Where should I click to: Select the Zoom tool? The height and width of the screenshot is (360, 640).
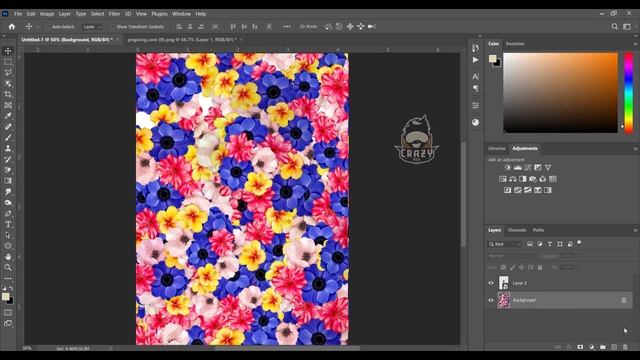tap(8, 267)
